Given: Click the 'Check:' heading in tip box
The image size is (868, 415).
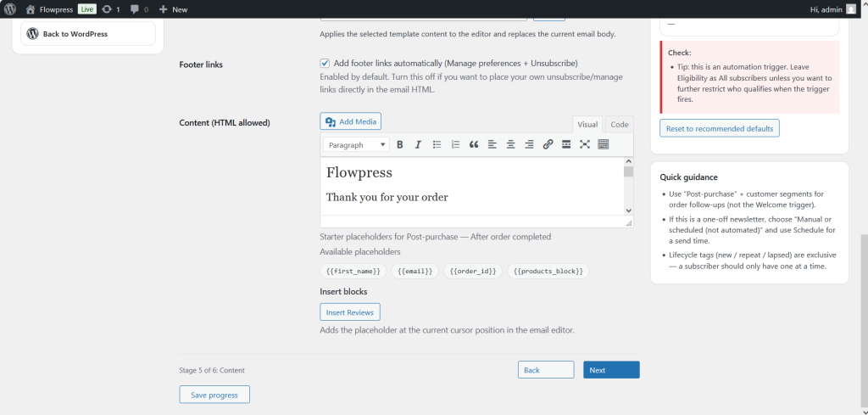Looking at the screenshot, I should pyautogui.click(x=679, y=53).
